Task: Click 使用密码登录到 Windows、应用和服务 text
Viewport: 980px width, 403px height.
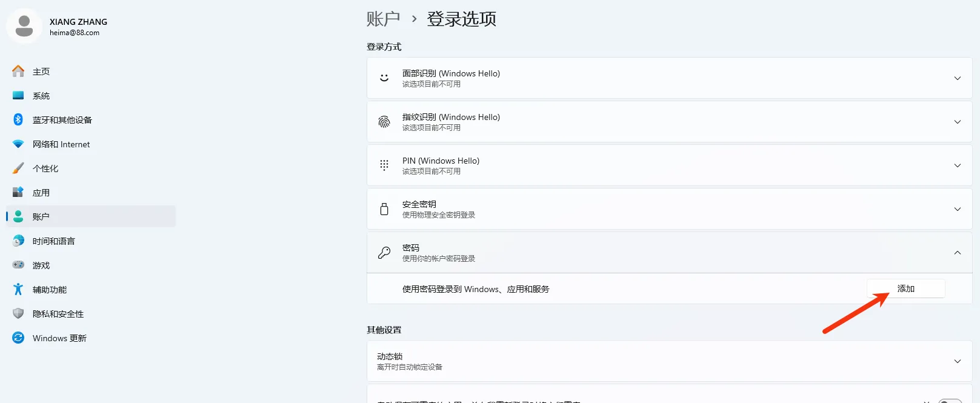Action: [x=476, y=289]
